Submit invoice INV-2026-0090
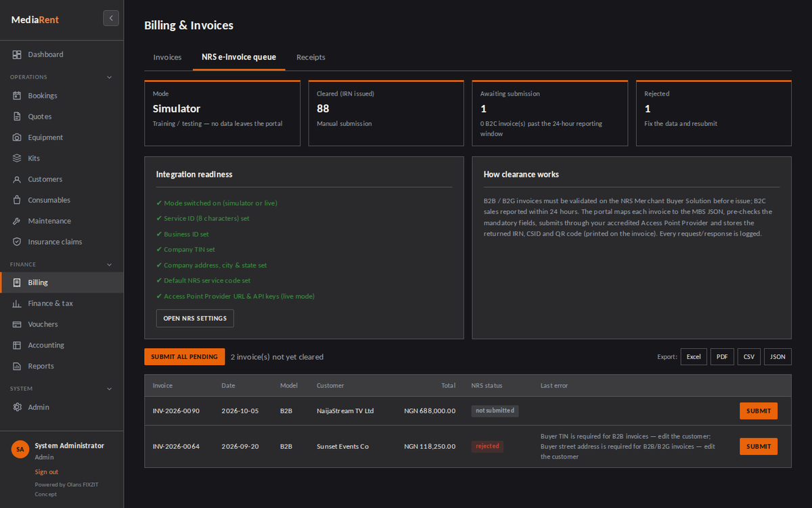The image size is (812, 508). click(x=759, y=411)
